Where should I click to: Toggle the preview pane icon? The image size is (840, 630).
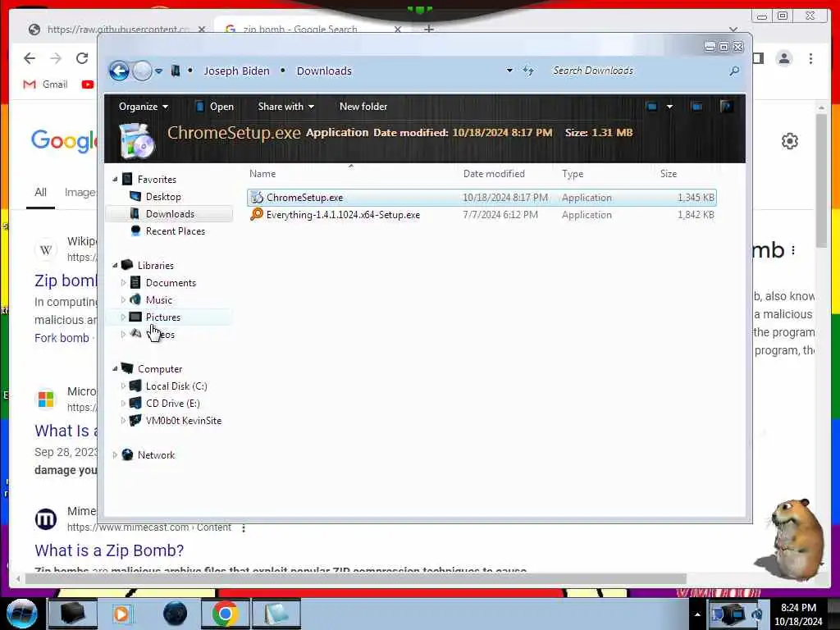(696, 107)
